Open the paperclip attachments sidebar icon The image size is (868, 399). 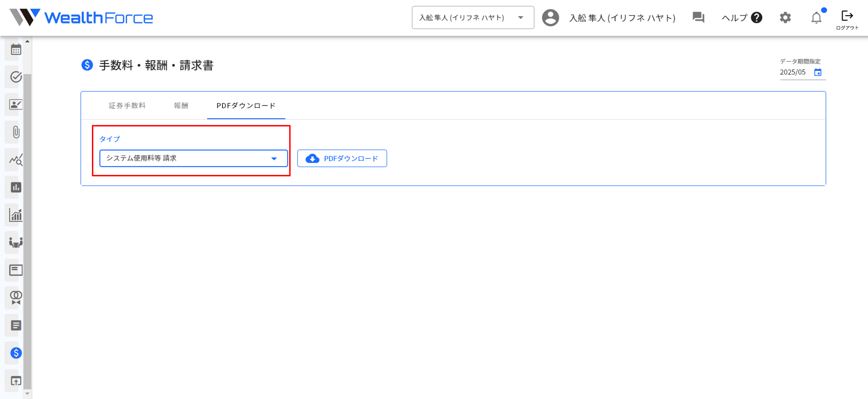click(16, 132)
